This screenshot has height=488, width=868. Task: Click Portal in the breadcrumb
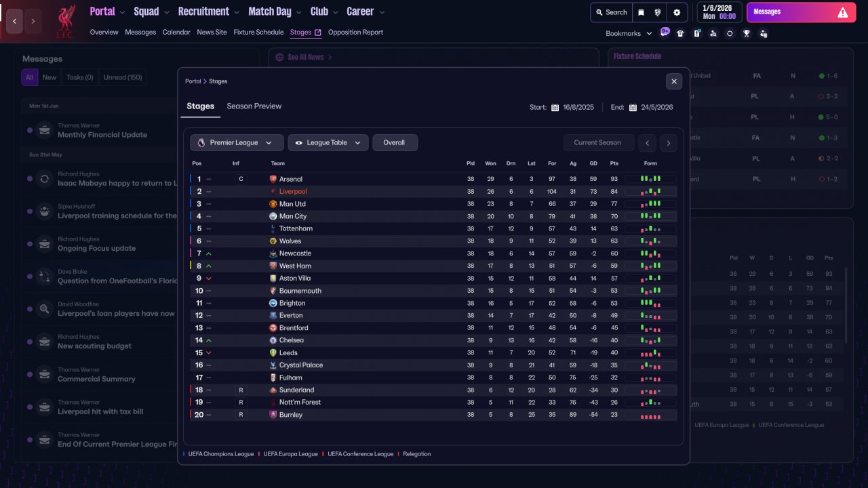click(193, 81)
